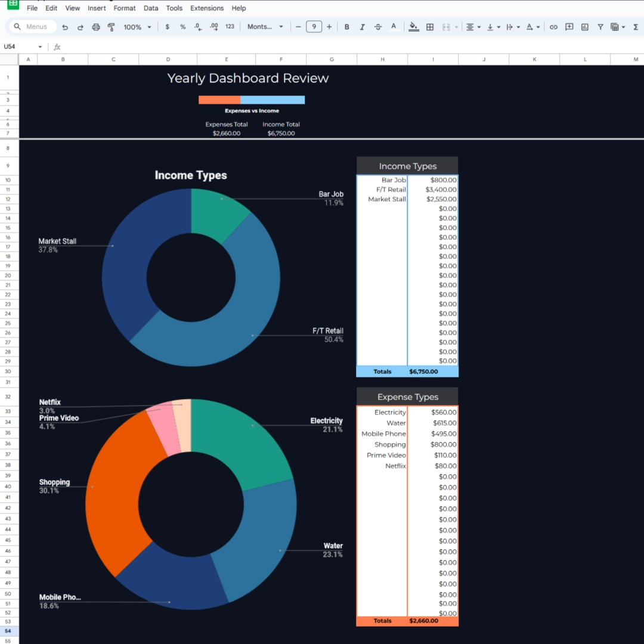644x644 pixels.
Task: Apply currency format with dollar icon
Action: pyautogui.click(x=167, y=27)
